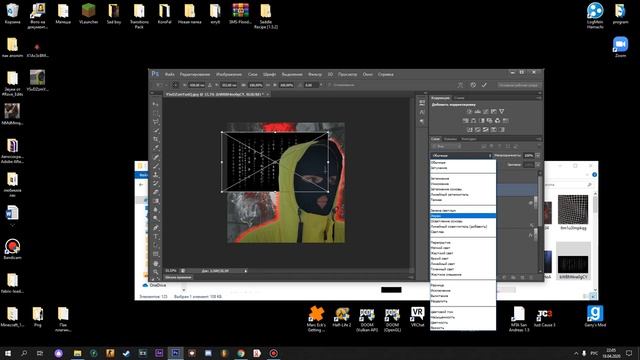Open the Adjustments panel options menu
The image size is (640, 360).
pyautogui.click(x=539, y=98)
